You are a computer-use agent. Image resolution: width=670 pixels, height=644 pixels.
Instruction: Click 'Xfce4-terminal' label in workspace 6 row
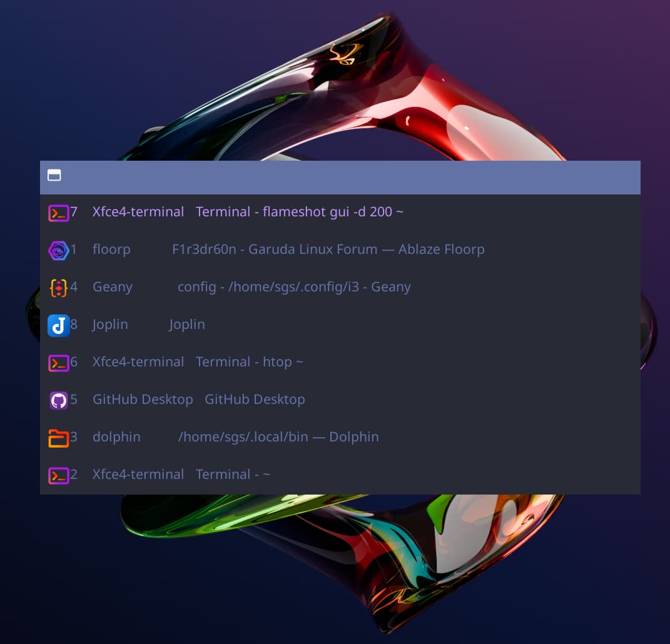138,362
